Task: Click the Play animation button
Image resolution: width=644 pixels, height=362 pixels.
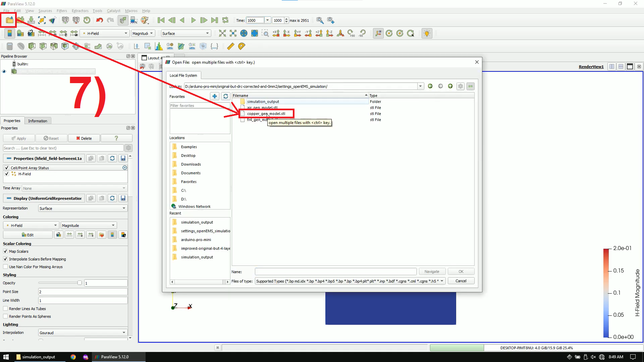Action: pyautogui.click(x=193, y=20)
